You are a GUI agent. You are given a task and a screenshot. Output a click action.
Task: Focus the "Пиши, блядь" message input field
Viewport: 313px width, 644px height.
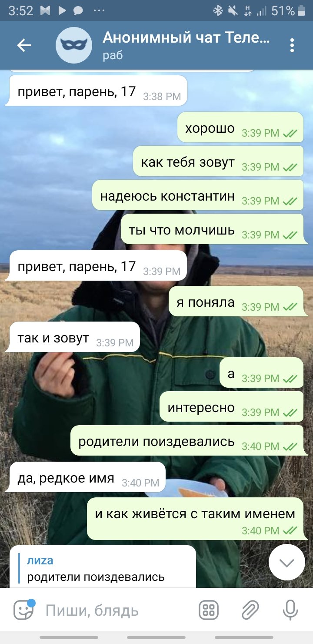tap(117, 611)
